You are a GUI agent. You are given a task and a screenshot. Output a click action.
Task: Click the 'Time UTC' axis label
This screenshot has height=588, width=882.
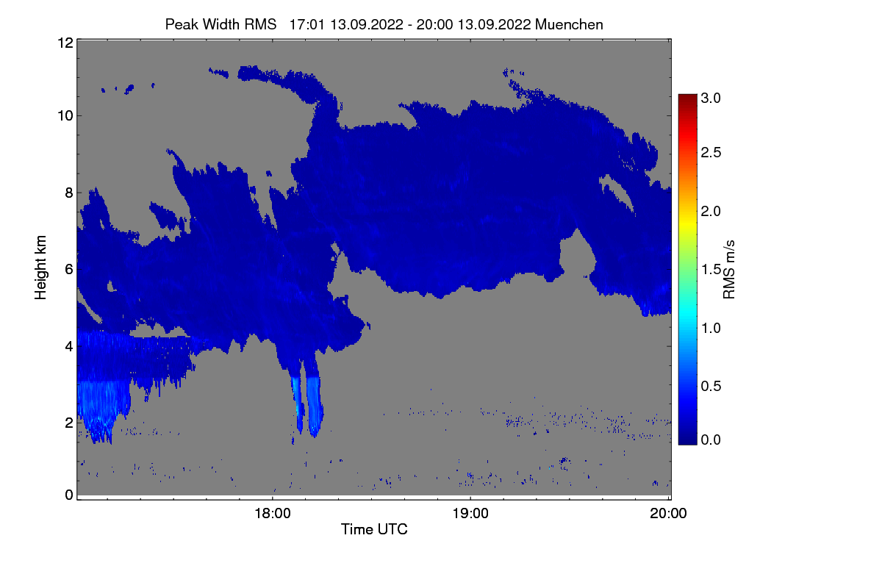pos(374,529)
